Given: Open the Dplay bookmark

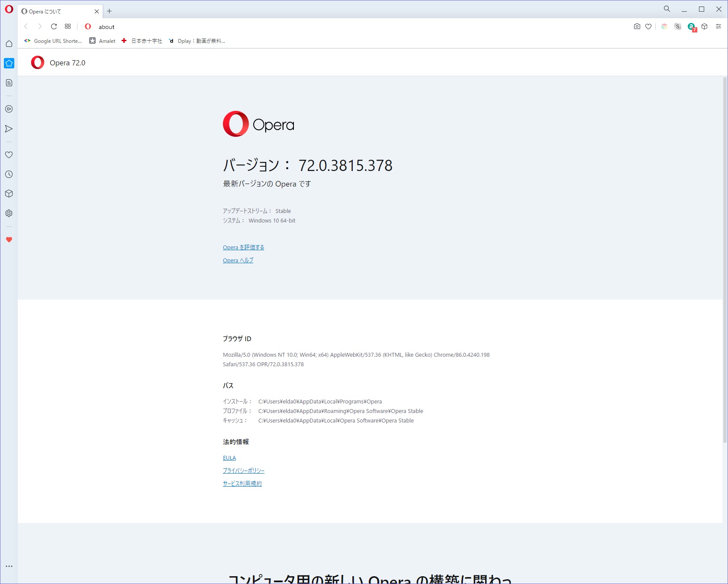Looking at the screenshot, I should 197,41.
